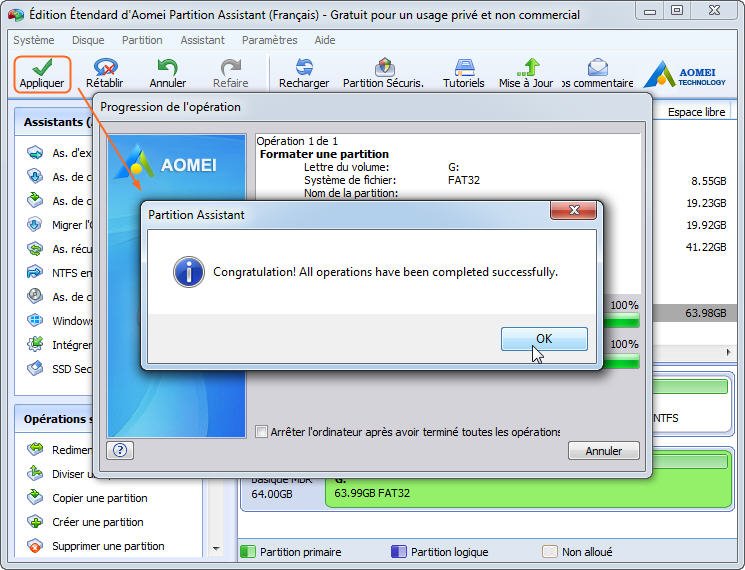Open the Tutoriels toolbar icon
The height and width of the screenshot is (570, 745).
click(x=464, y=67)
